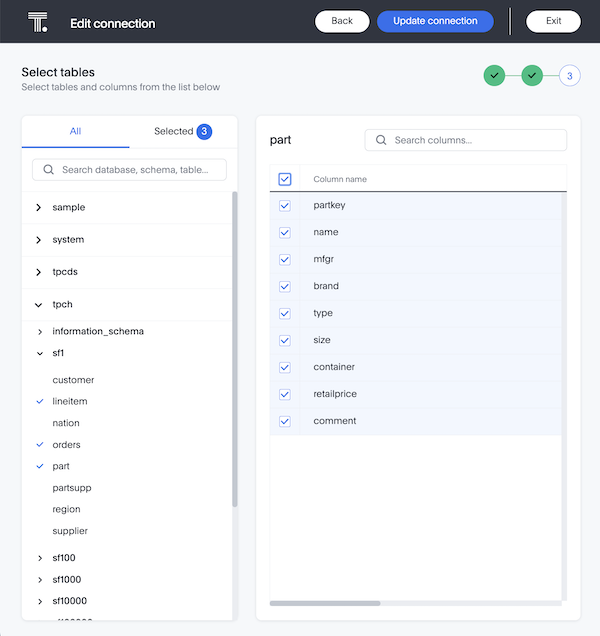Uncheck the comment column checkbox

point(285,421)
